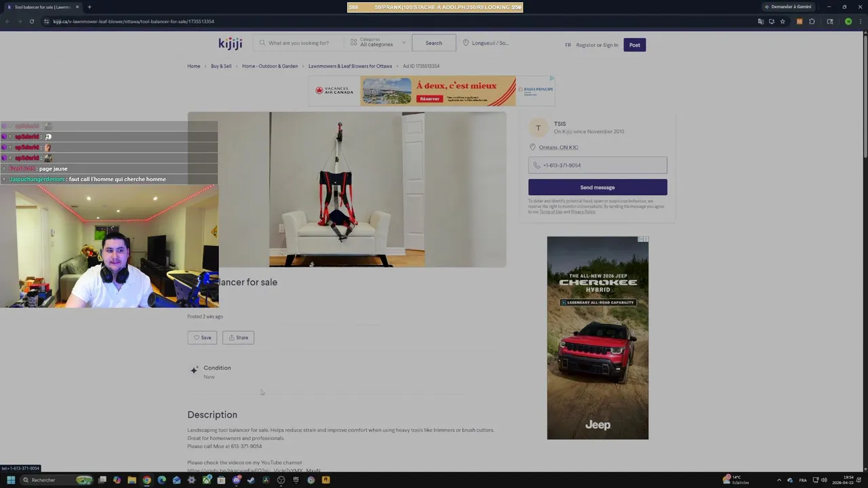Click the green Chrome profile avatar

click(848, 22)
